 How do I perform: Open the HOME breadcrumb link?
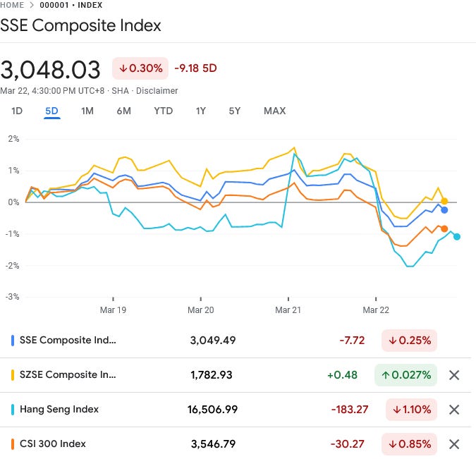[x=12, y=5]
